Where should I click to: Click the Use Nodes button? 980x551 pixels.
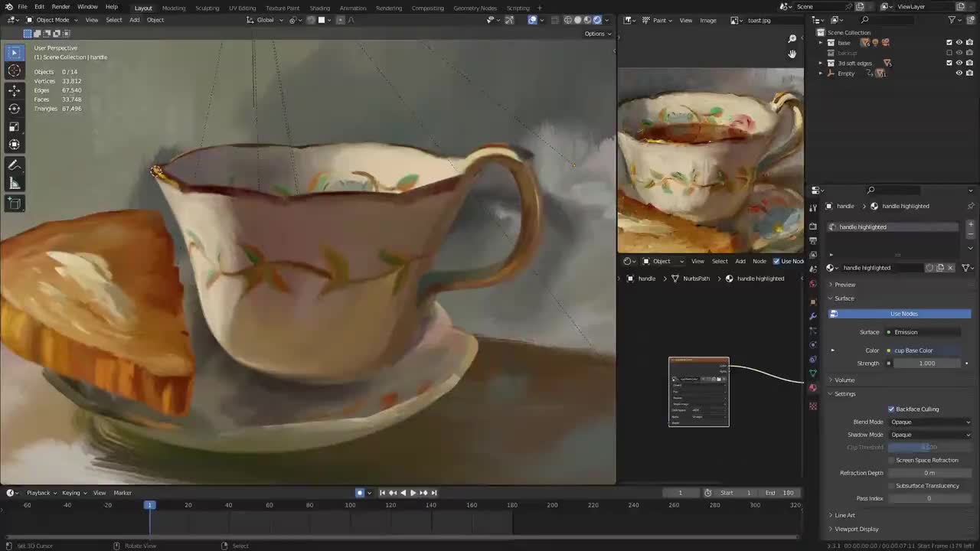coord(903,314)
